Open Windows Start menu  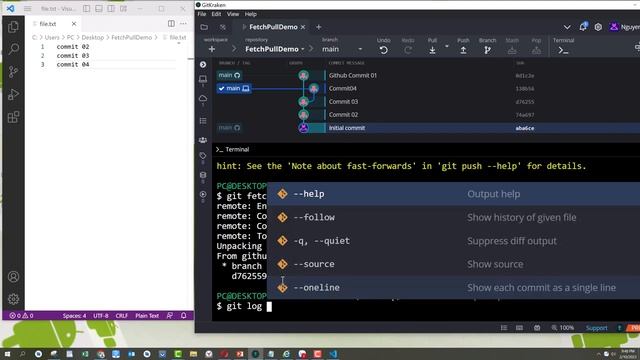tap(7, 354)
